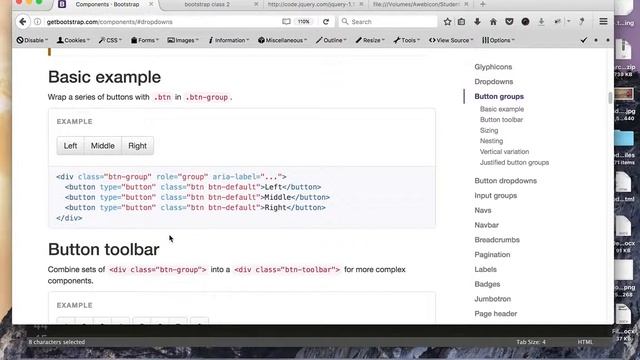Open Dropdowns in the sidebar
Screen dimensions: 640x360
493,82
